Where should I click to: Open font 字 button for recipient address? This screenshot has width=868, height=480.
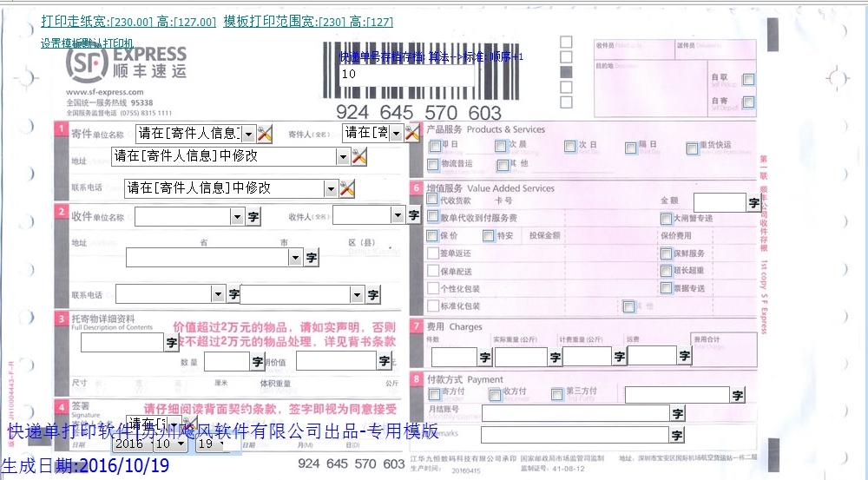312,258
